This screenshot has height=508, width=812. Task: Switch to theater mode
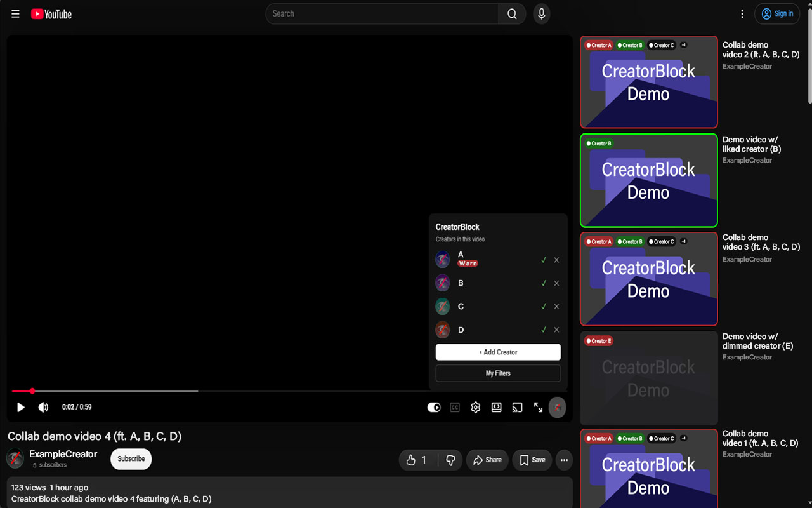point(497,407)
